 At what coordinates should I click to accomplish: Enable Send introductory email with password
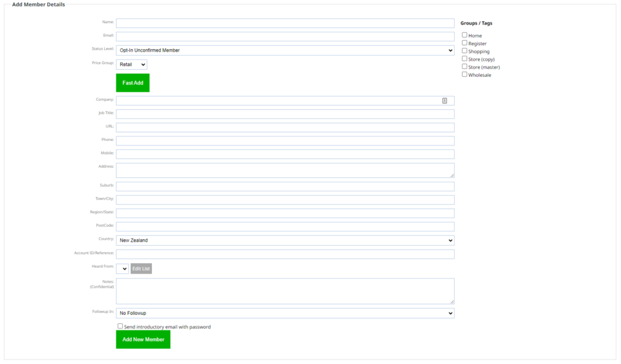tap(120, 327)
